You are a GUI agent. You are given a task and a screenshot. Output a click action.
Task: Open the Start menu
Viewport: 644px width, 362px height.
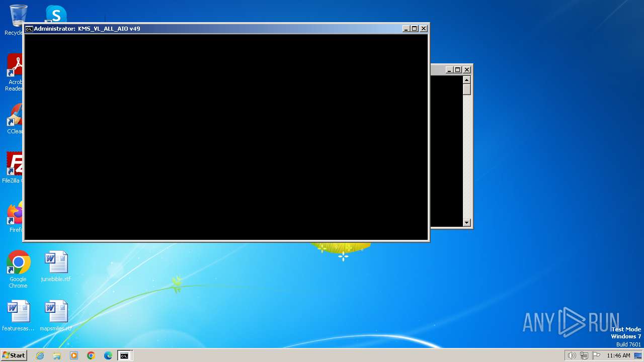14,355
